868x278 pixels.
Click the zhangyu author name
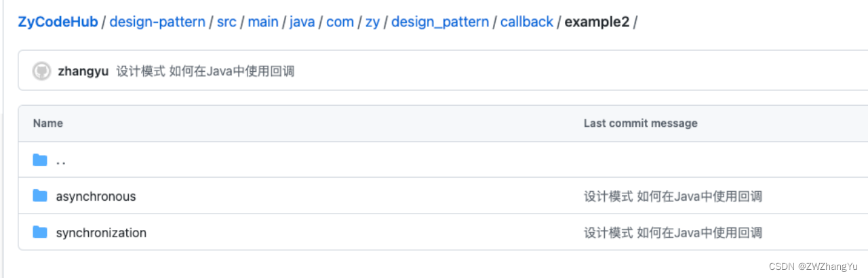click(x=83, y=71)
